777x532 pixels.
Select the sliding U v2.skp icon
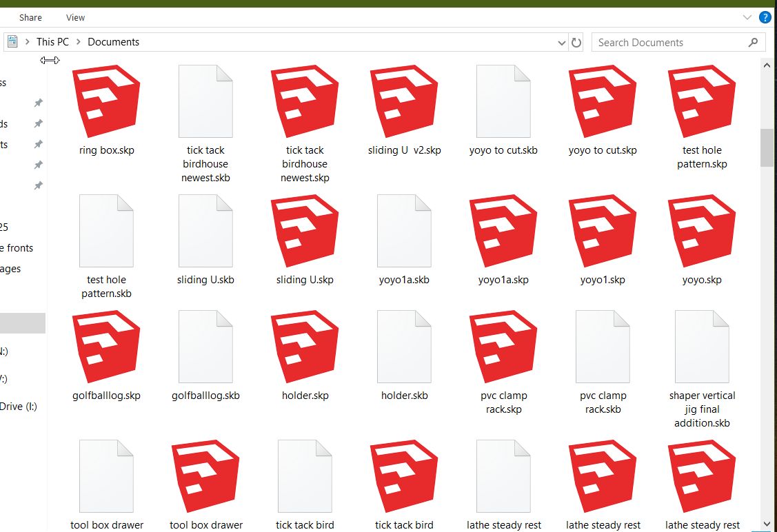pos(404,101)
